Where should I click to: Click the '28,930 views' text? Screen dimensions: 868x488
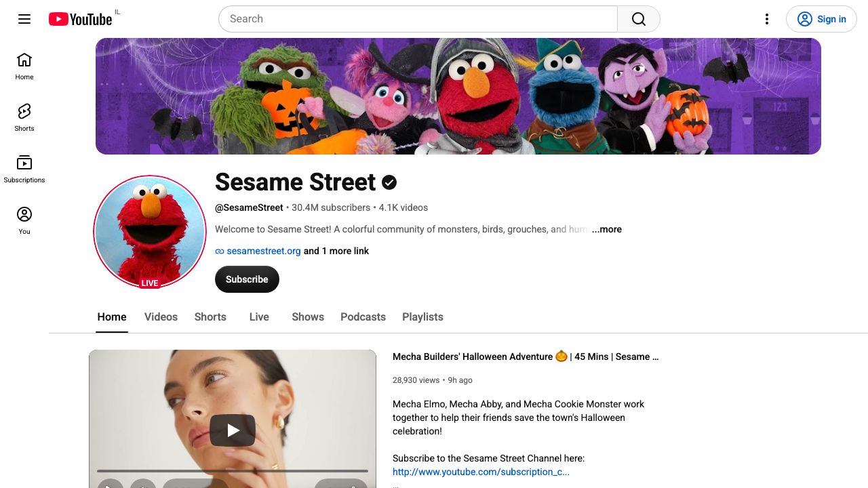[x=416, y=380]
